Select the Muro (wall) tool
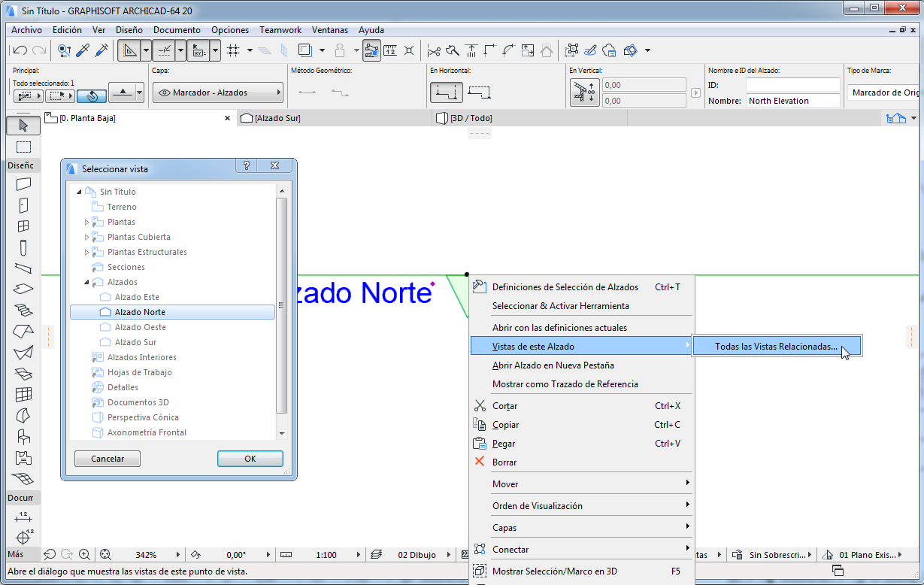924x585 pixels. coord(23,184)
